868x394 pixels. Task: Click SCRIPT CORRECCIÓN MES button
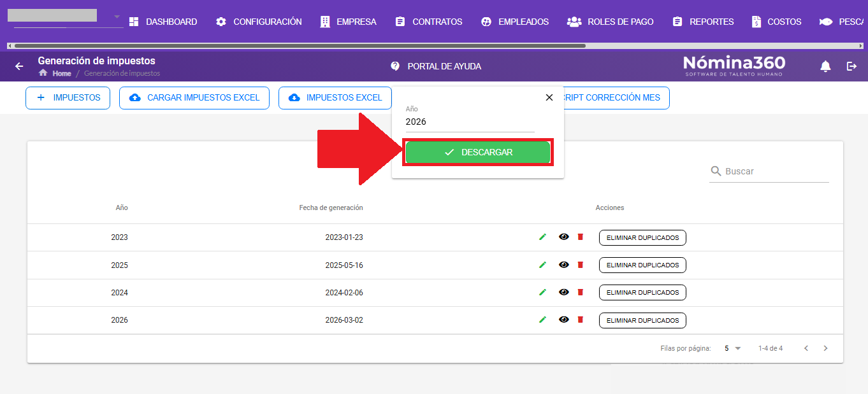coord(616,98)
